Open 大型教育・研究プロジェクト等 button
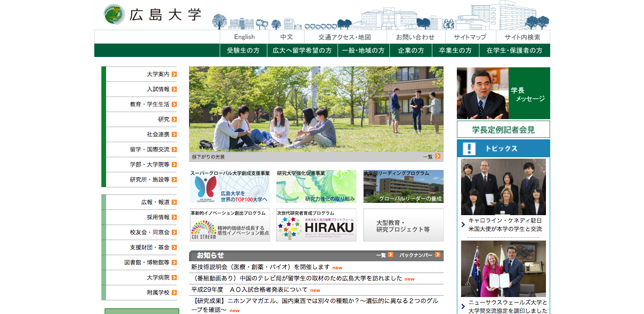The image size is (644, 314). click(404, 225)
